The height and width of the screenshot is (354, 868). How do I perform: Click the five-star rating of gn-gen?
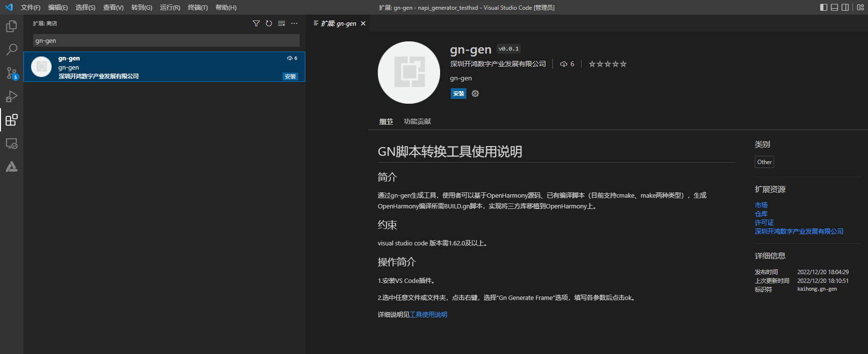608,64
